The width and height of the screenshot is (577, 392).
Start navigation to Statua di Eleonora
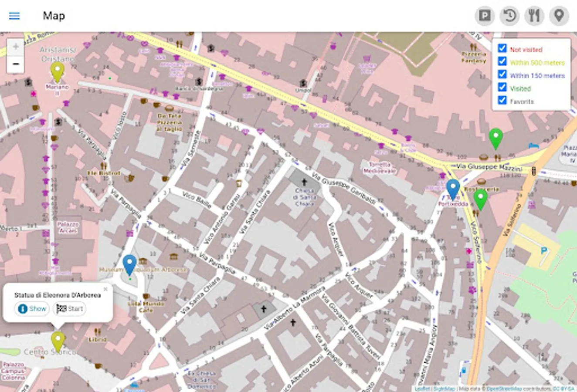tap(70, 309)
